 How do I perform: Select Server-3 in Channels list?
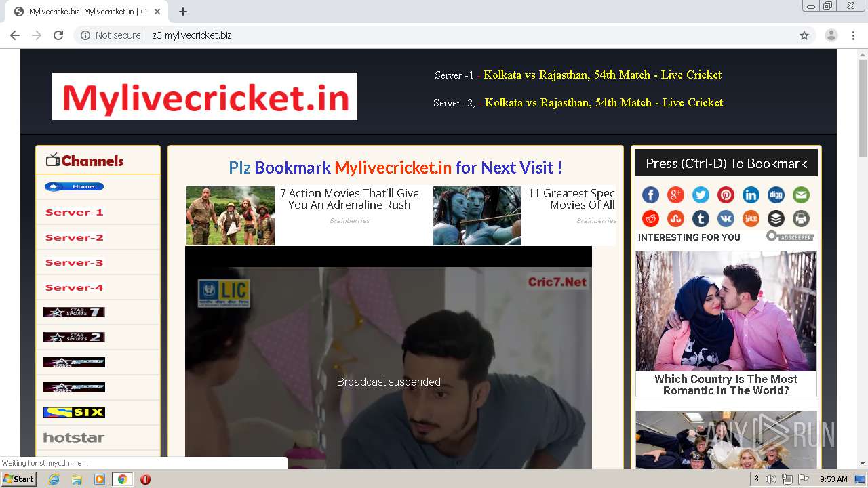coord(75,262)
